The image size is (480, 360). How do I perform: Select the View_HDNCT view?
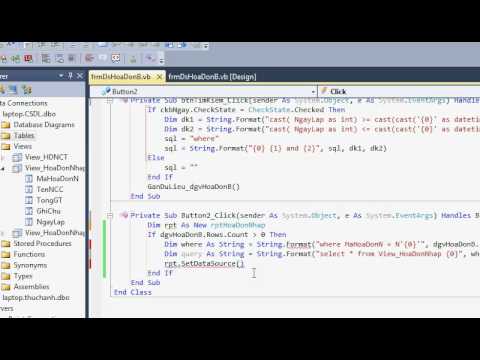[x=46, y=157]
